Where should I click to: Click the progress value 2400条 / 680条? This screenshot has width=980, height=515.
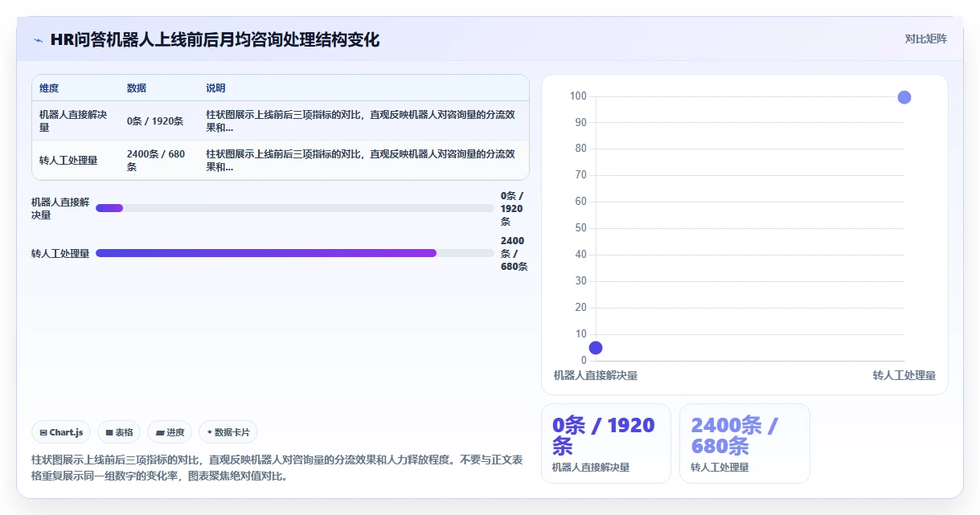tap(514, 253)
